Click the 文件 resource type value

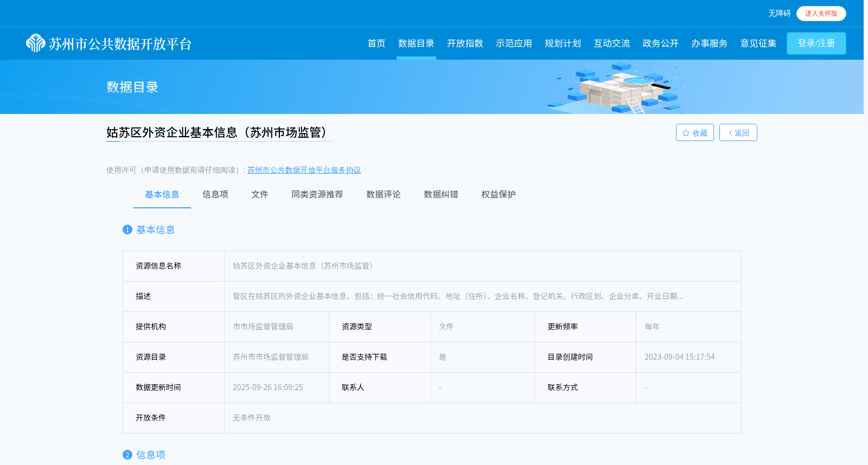tap(446, 327)
